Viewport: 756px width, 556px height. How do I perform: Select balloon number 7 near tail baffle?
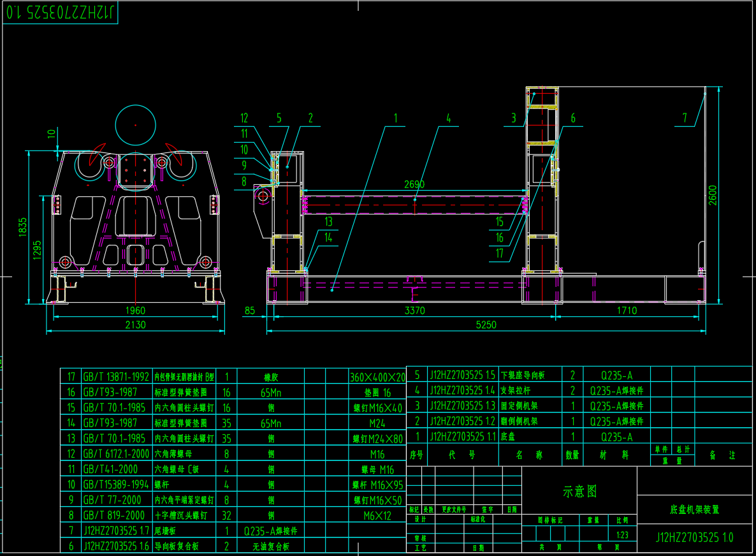click(685, 118)
